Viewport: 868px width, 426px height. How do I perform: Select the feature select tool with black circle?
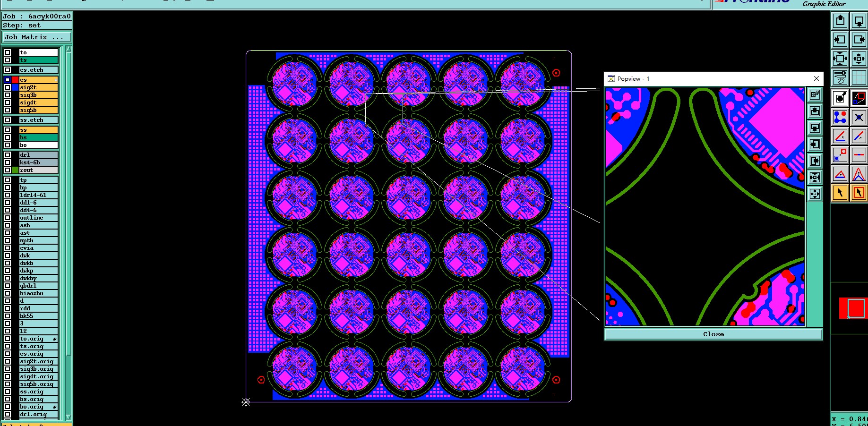pyautogui.click(x=840, y=98)
